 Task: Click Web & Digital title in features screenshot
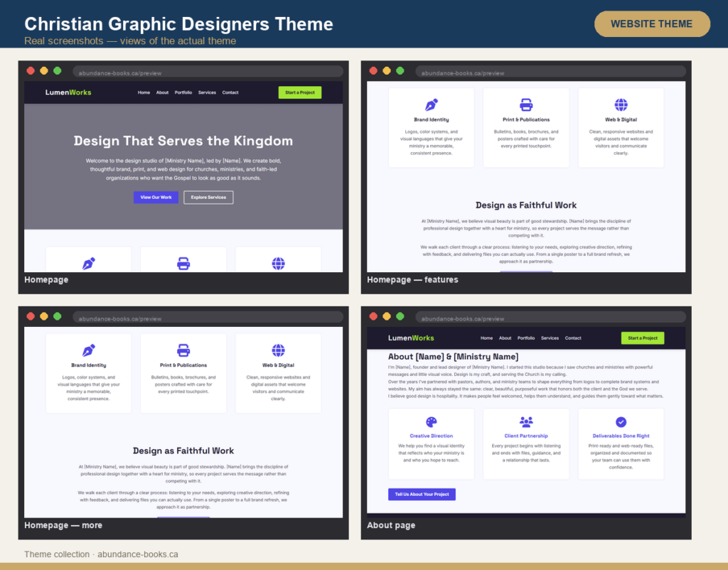621,119
